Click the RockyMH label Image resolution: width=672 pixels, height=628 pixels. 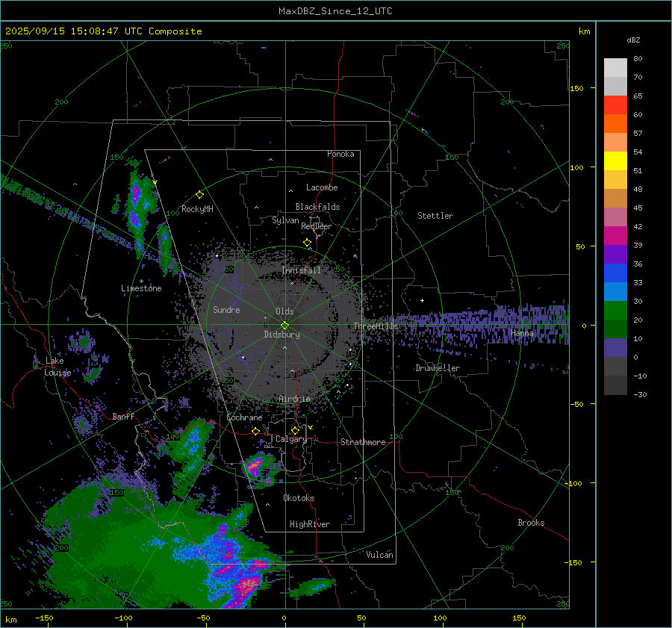pos(197,209)
